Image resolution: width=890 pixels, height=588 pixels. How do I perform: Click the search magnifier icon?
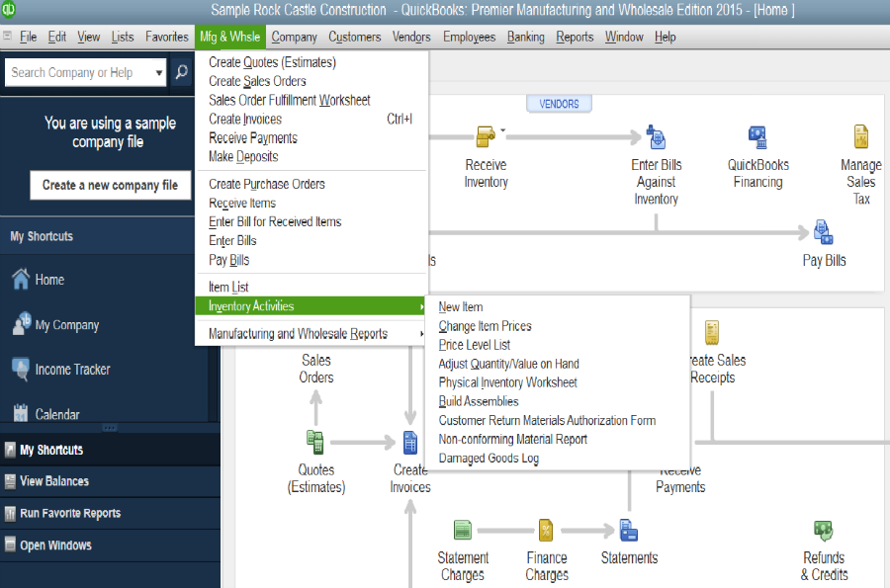(x=182, y=72)
